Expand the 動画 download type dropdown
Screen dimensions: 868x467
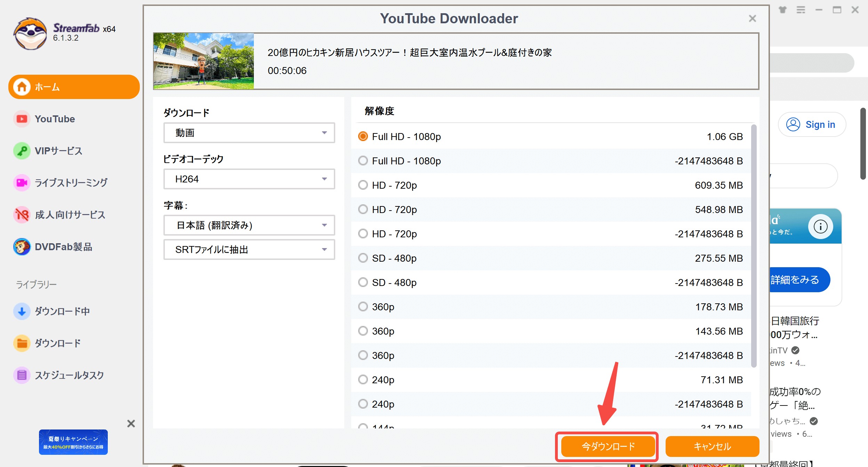point(249,133)
